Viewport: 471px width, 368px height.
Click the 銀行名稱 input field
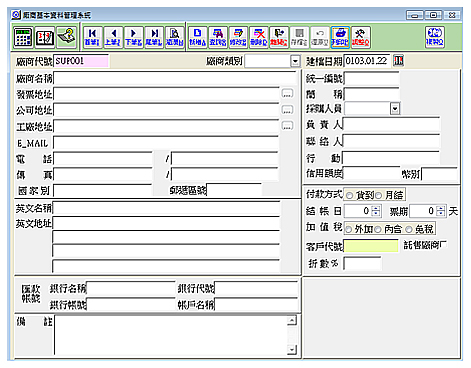(x=131, y=288)
